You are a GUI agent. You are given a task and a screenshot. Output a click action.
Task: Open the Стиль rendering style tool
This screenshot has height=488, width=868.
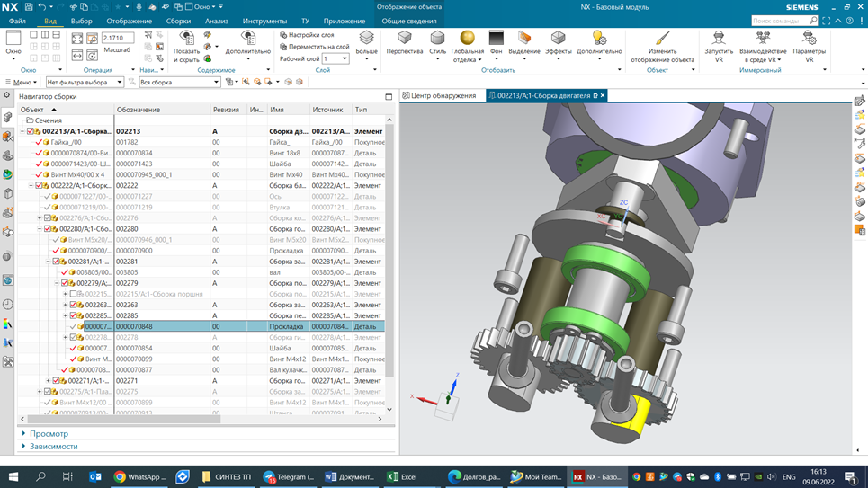coord(437,42)
